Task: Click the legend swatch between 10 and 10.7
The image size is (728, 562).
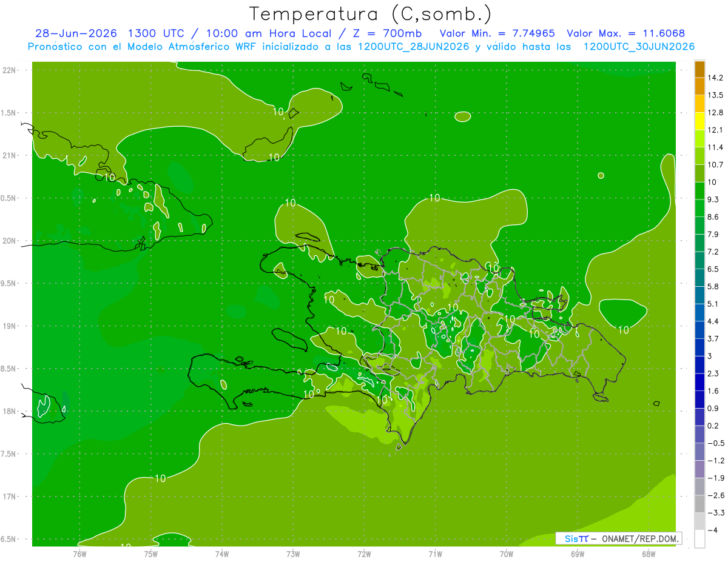Action: (699, 173)
